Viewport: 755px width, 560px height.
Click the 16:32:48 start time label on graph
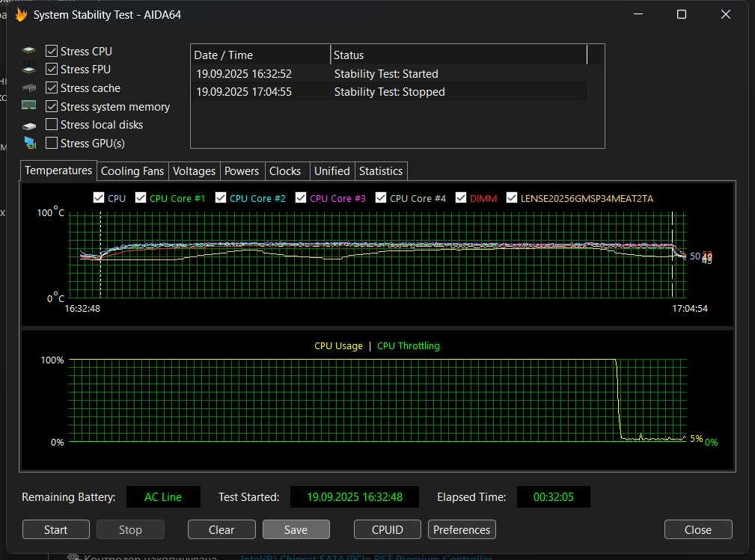point(82,308)
